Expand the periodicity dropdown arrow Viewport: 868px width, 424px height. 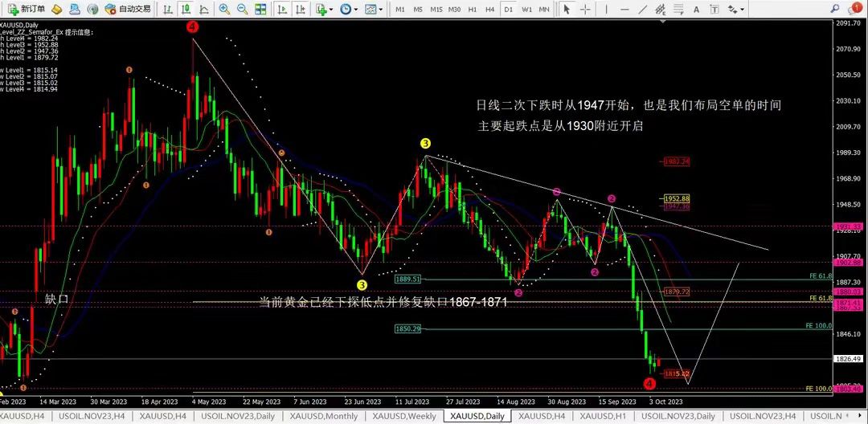[x=356, y=10]
